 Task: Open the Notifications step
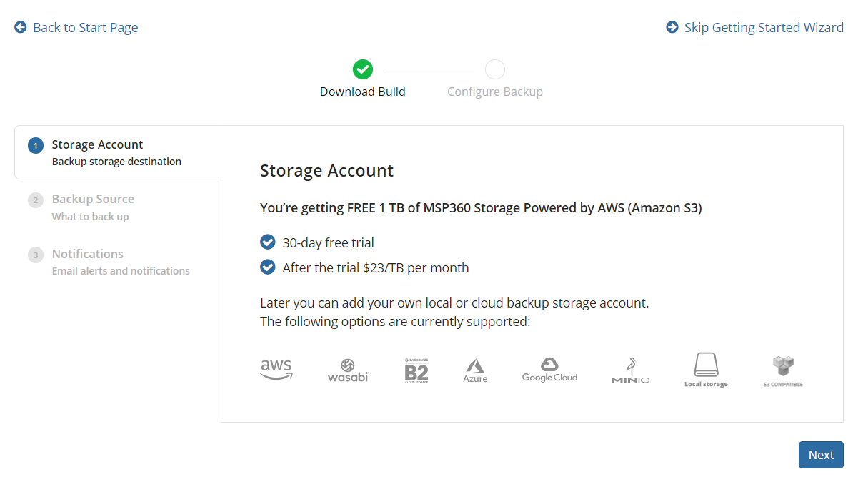click(x=118, y=261)
